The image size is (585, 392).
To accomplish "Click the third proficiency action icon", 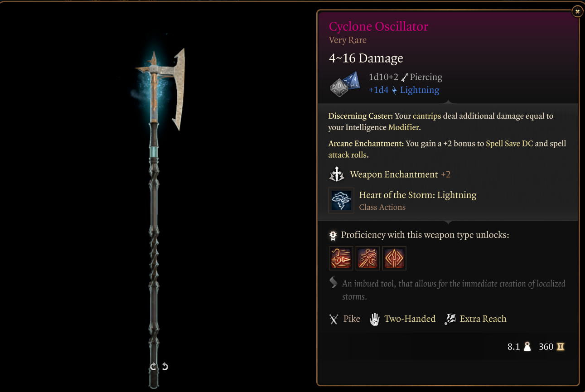I will point(394,258).
